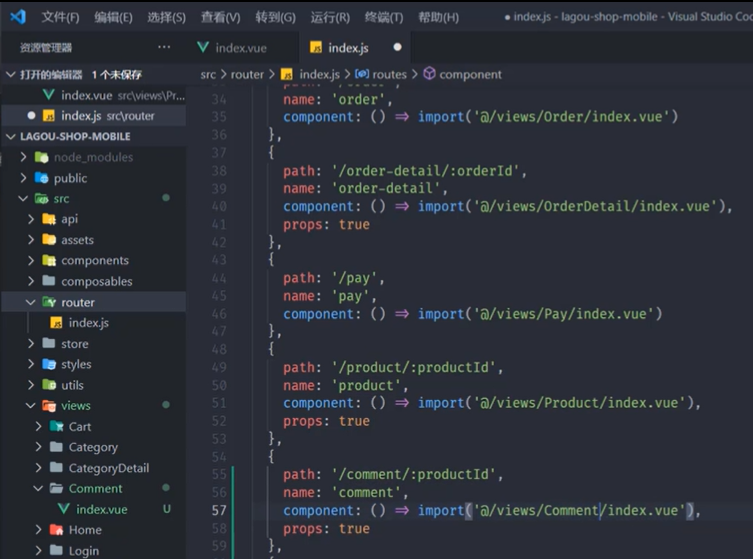
Task: Collapse the src folder chevron
Action: (x=23, y=198)
